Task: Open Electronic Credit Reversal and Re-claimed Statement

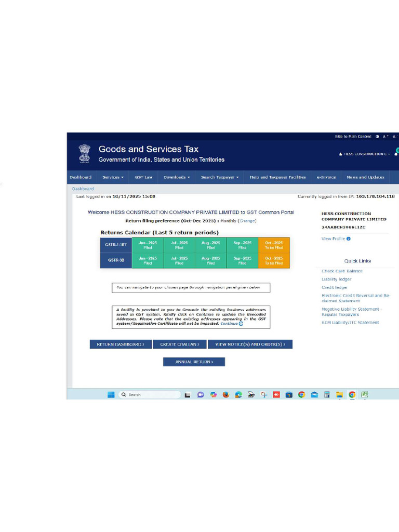Action: 356,298
